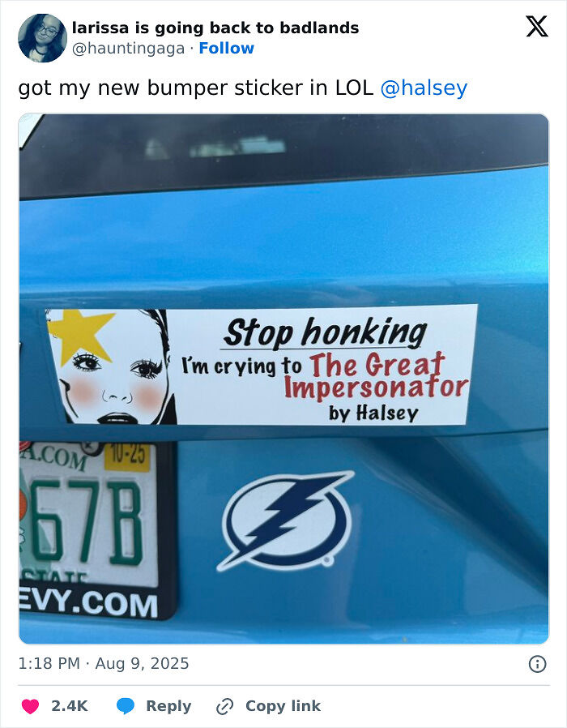Open the @halsey mention link

[x=424, y=88]
